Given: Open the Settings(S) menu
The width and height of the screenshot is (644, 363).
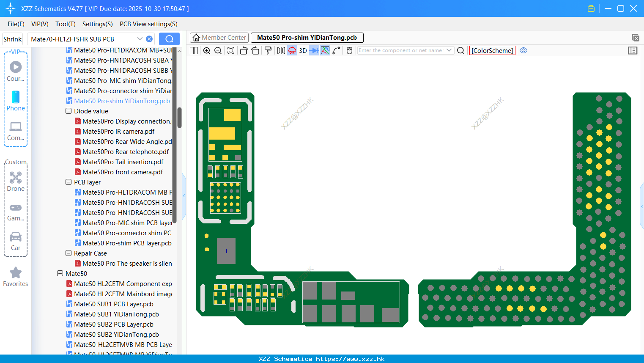Looking at the screenshot, I should point(98,24).
